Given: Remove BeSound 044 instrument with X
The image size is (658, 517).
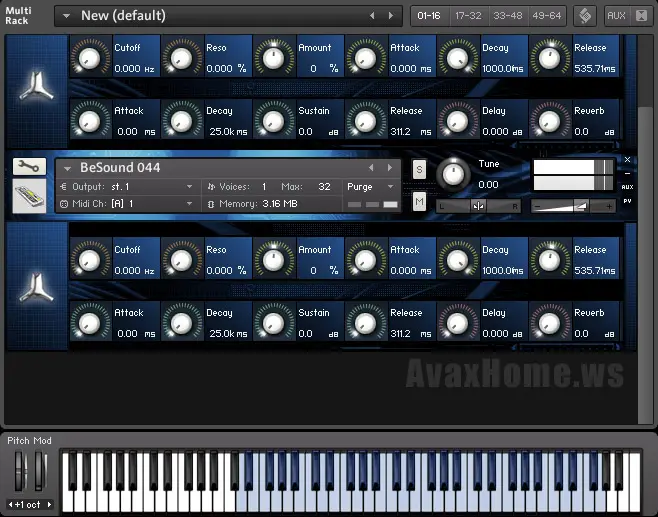Looking at the screenshot, I should (627, 159).
